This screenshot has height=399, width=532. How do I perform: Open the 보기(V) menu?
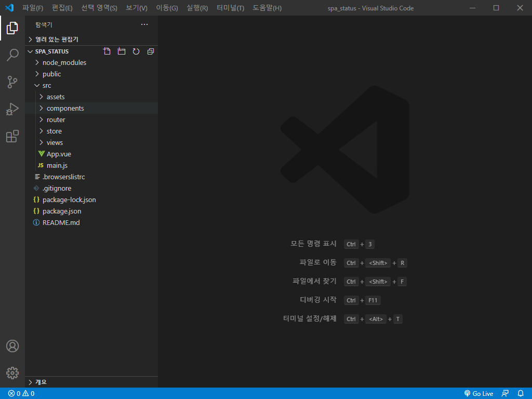tap(137, 8)
